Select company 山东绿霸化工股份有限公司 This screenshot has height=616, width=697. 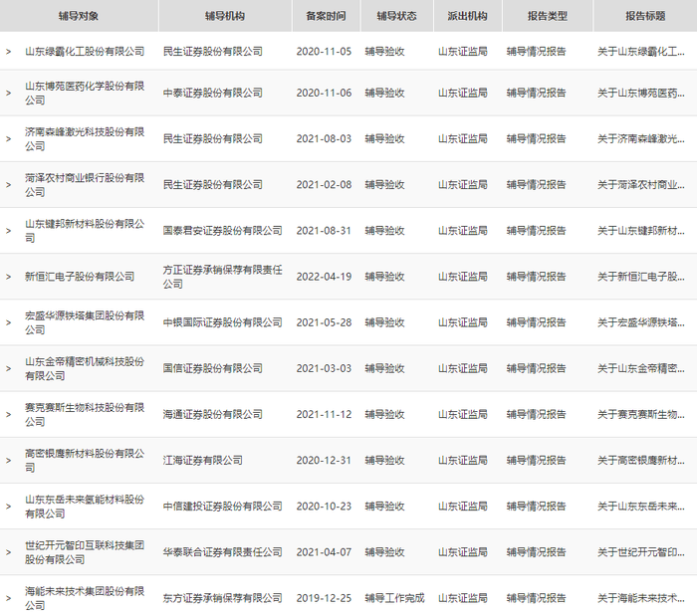85,52
